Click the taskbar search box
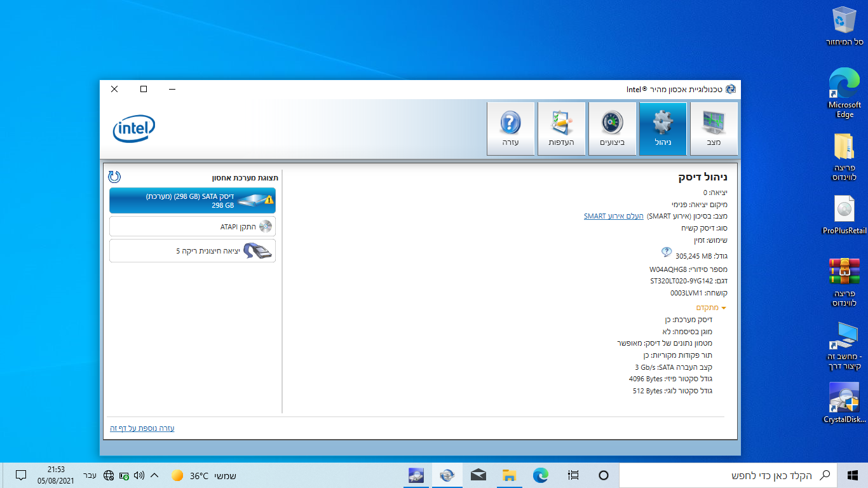The image size is (868, 488). click(729, 475)
